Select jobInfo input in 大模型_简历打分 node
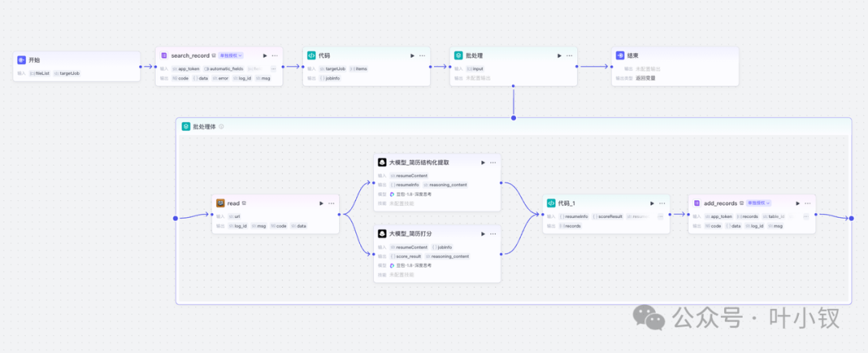 point(442,247)
